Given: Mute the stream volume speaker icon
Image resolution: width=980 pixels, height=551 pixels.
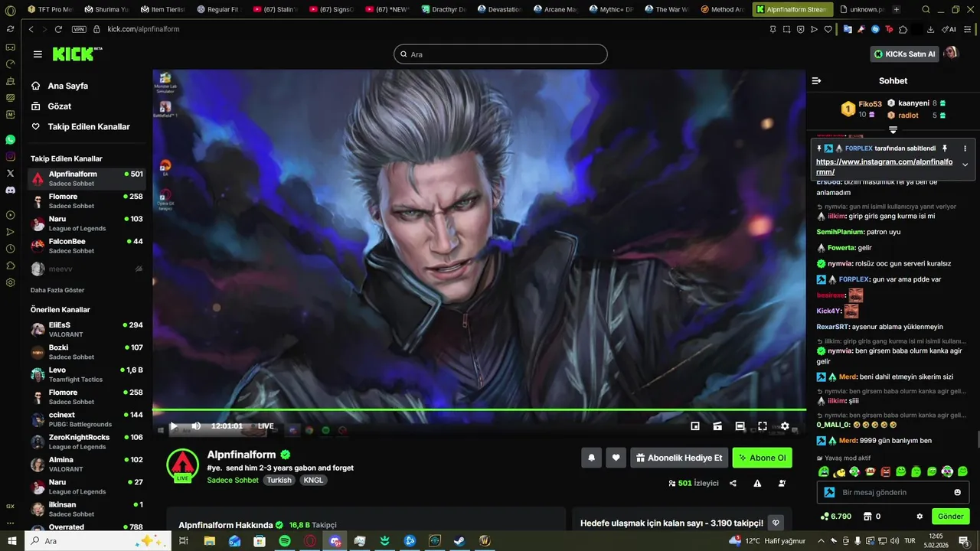Looking at the screenshot, I should (x=196, y=426).
